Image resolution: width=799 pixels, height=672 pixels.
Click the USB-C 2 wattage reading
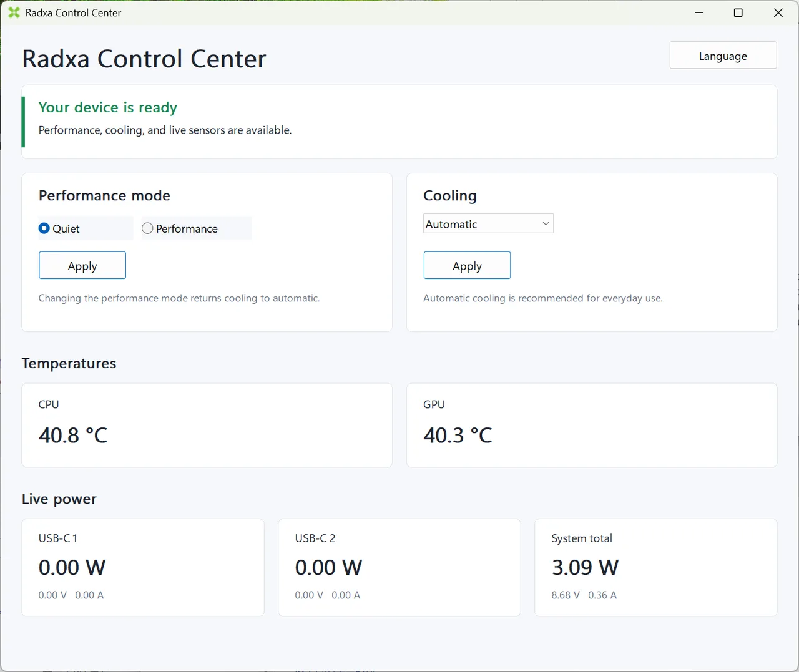(328, 567)
